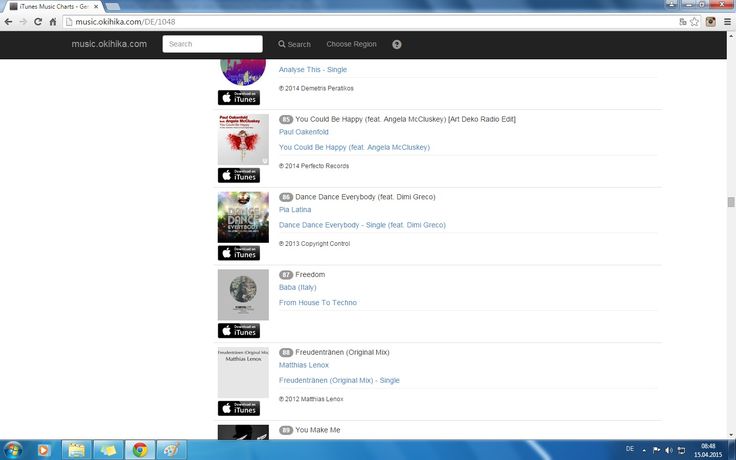Open the Choose Region menu
This screenshot has height=460, width=736.
(x=352, y=44)
